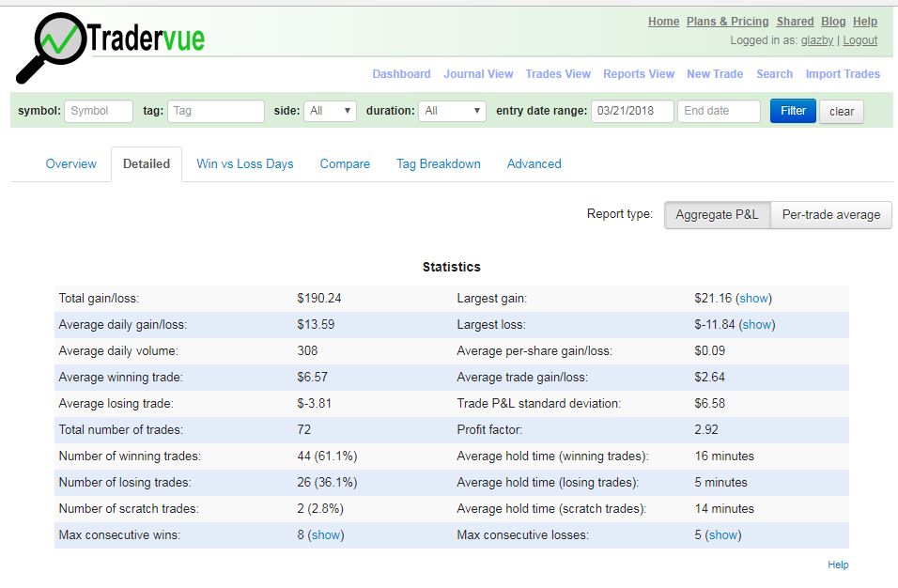898x588 pixels.
Task: Click the Total gain/loss label
Action: pos(99,299)
